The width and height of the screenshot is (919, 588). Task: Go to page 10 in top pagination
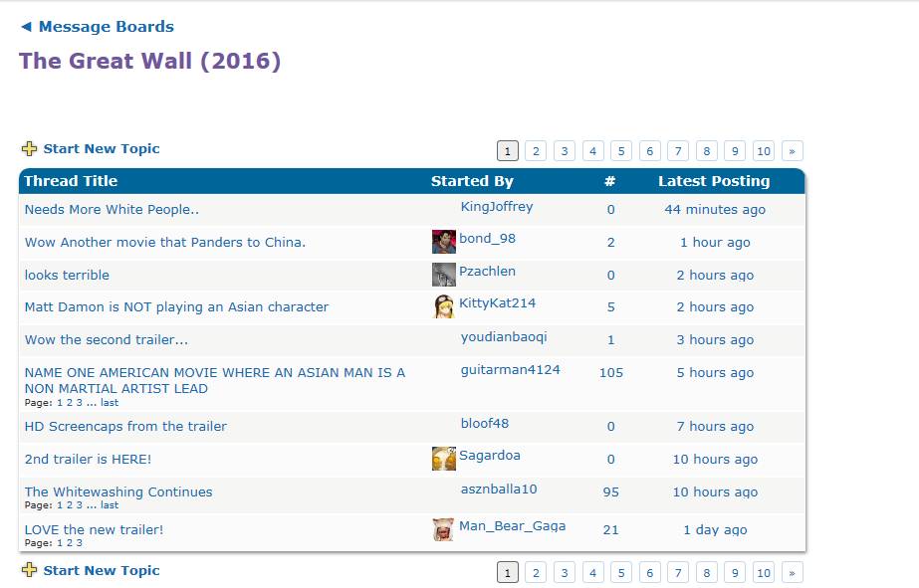click(764, 151)
